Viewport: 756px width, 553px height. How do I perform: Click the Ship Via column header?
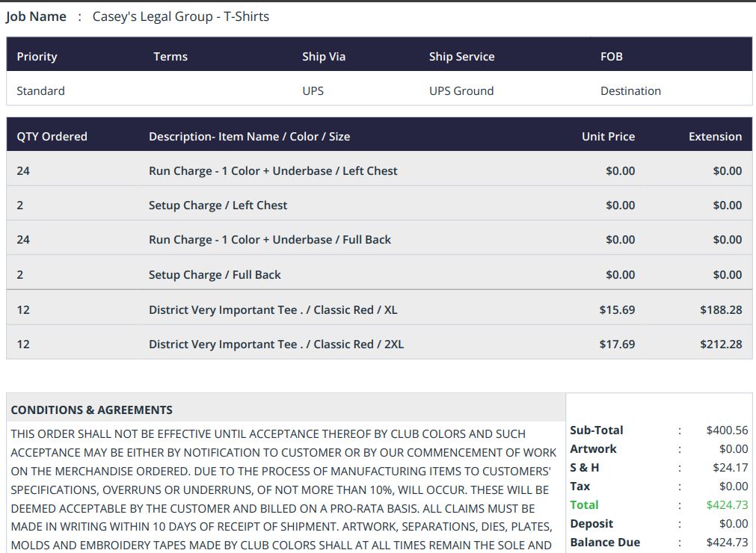tap(324, 57)
